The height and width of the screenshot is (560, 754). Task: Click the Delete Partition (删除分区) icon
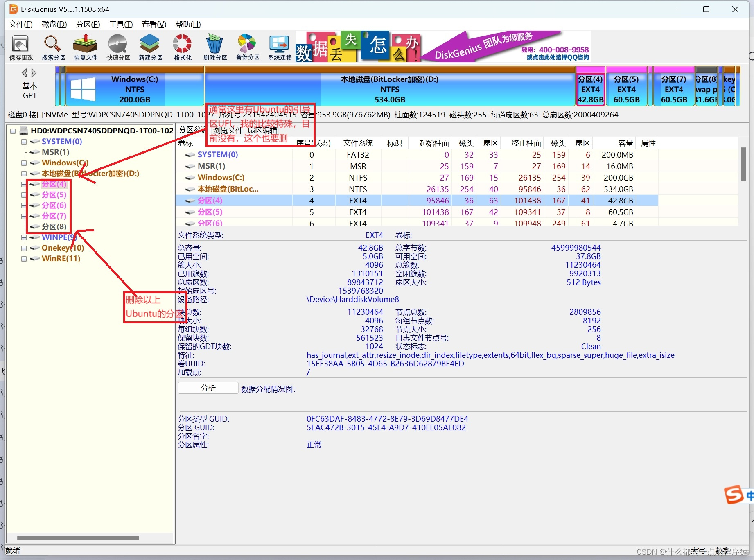tap(215, 47)
